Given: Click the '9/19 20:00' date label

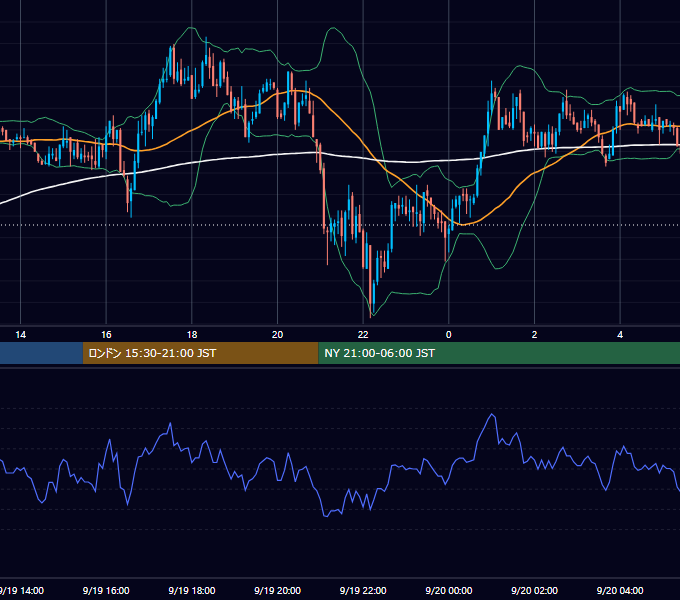Looking at the screenshot, I should pos(278,590).
